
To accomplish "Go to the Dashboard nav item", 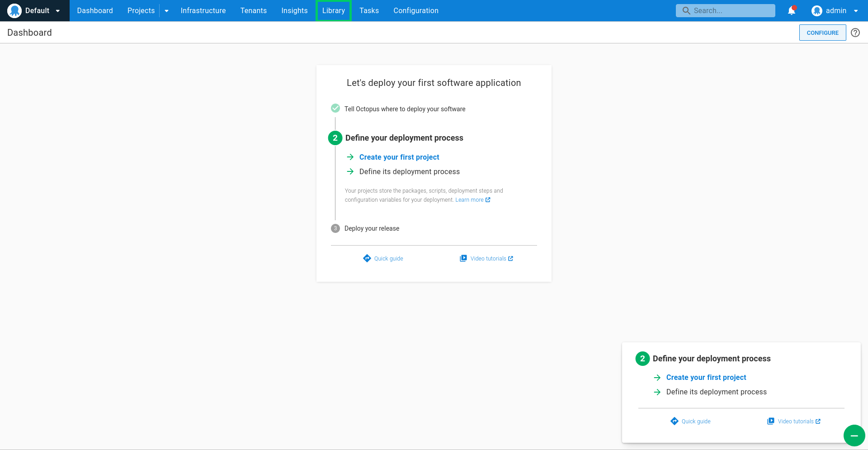I will [x=95, y=10].
